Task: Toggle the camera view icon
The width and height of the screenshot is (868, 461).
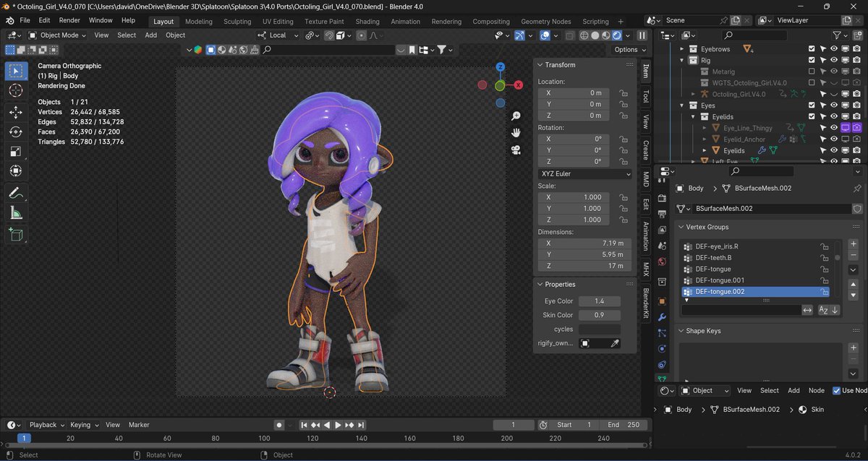Action: 516,150
